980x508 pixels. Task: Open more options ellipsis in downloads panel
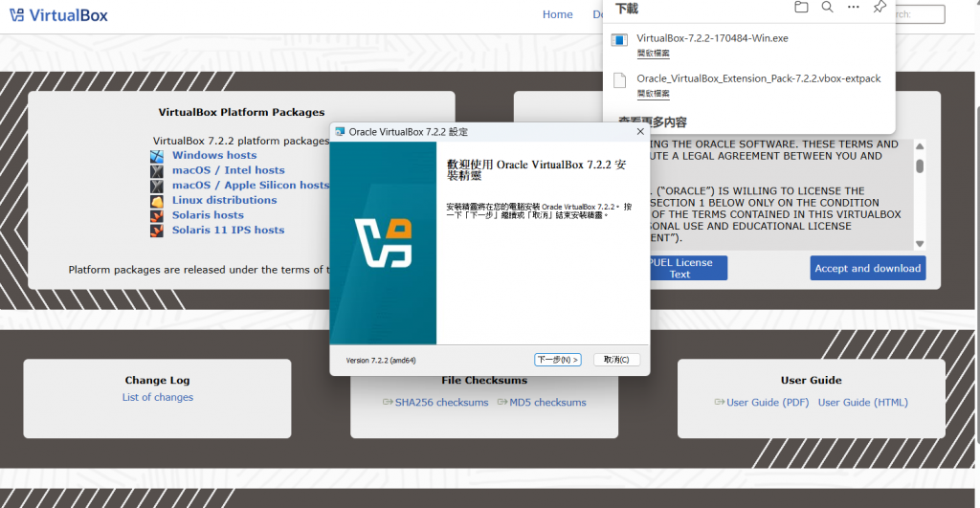(853, 8)
